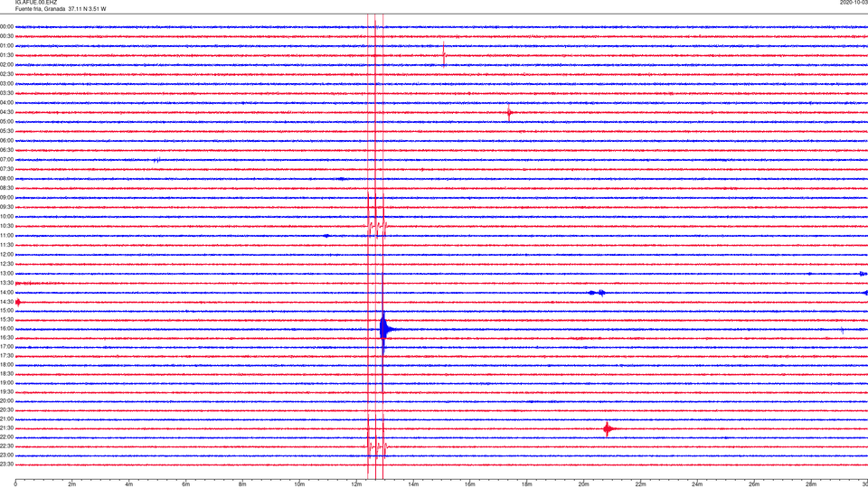The image size is (868, 488).
Task: Select the 05:30 time row label
Action: pos(7,131)
